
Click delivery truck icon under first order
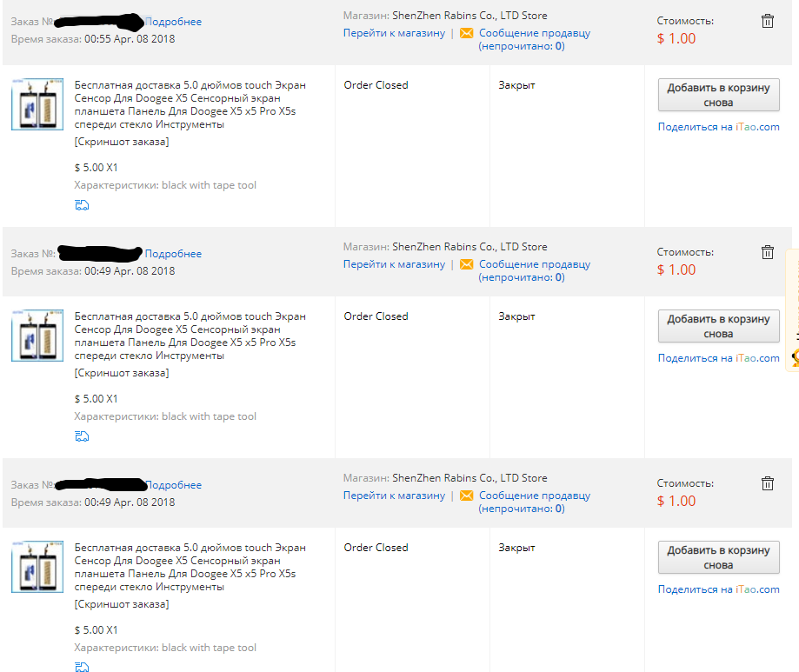point(82,205)
